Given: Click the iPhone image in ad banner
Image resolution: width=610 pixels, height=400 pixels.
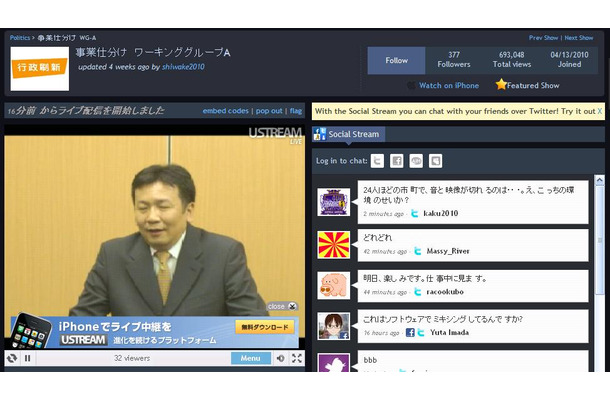Looking at the screenshot, I should [31, 331].
